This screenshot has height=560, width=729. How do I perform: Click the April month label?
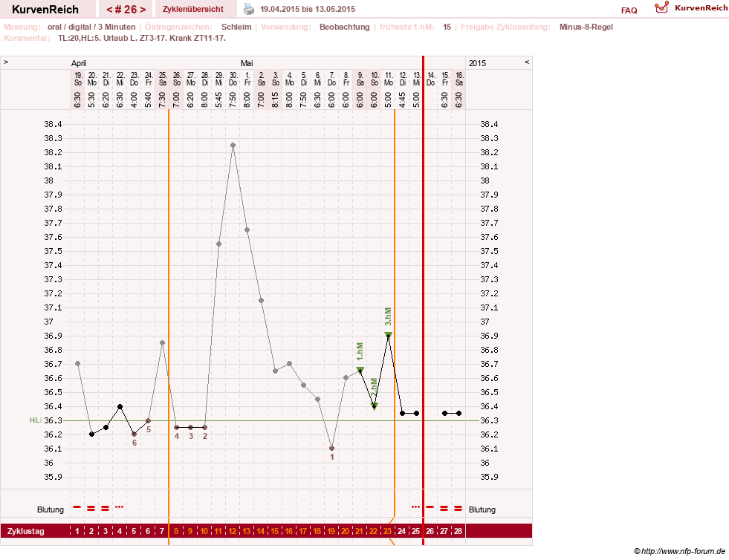[x=79, y=63]
